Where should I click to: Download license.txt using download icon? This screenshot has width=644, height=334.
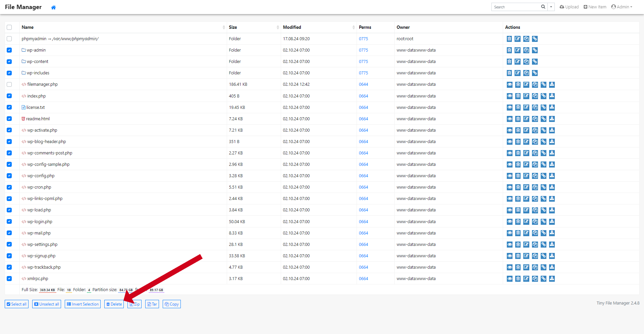[552, 108]
